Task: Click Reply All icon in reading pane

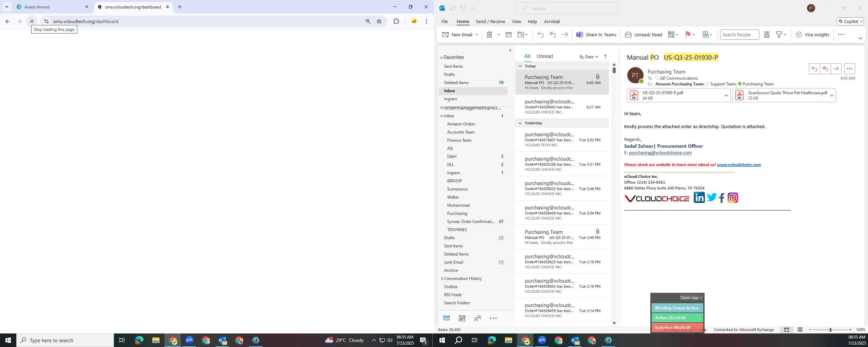Action: pos(825,69)
